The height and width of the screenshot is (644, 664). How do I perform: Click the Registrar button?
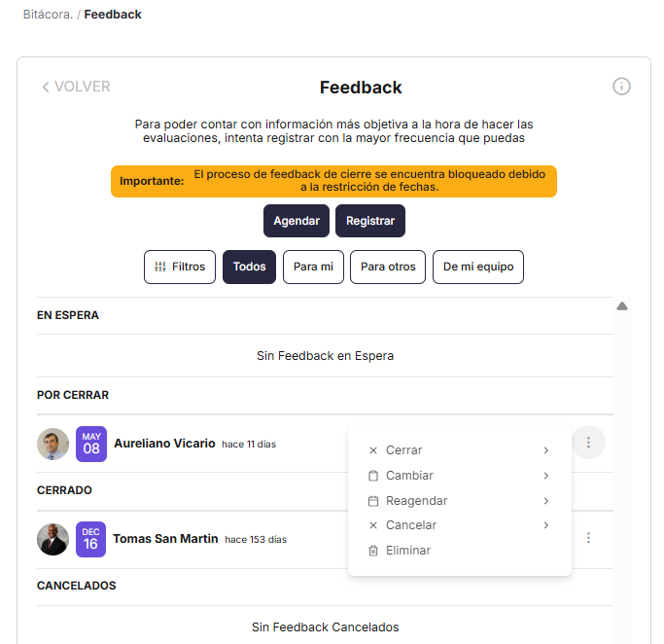[x=370, y=221]
